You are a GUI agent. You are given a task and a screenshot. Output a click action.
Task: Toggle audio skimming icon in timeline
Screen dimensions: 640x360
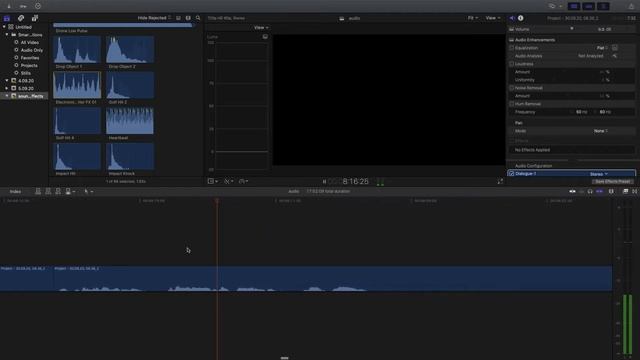[582, 191]
